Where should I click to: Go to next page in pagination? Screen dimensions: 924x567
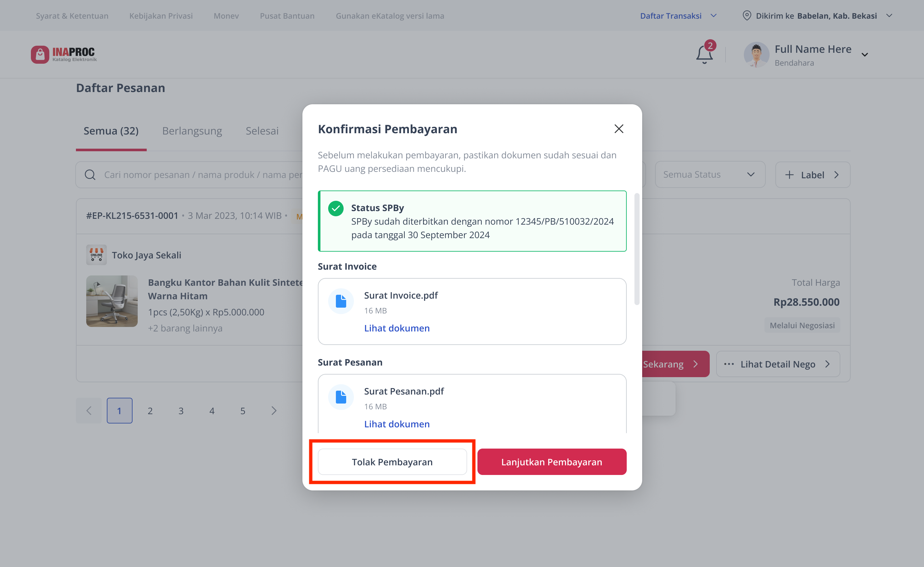[274, 411]
